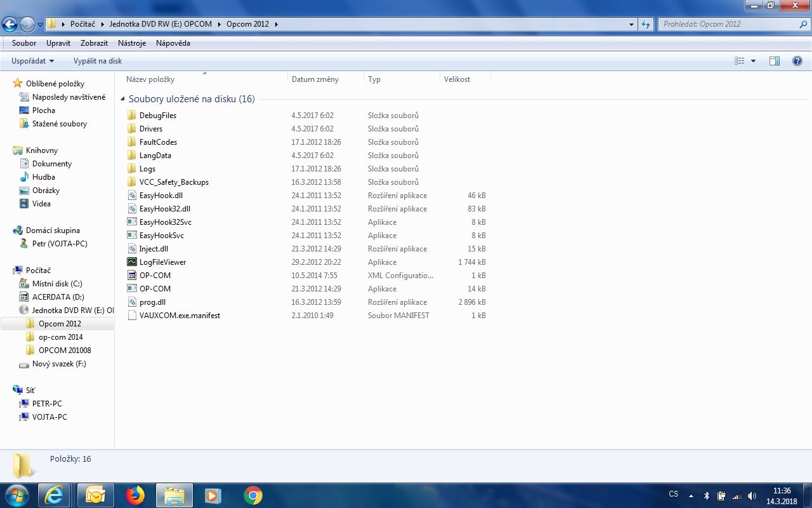Click the back navigation arrow
Viewport: 812px width, 508px height.
[x=10, y=25]
